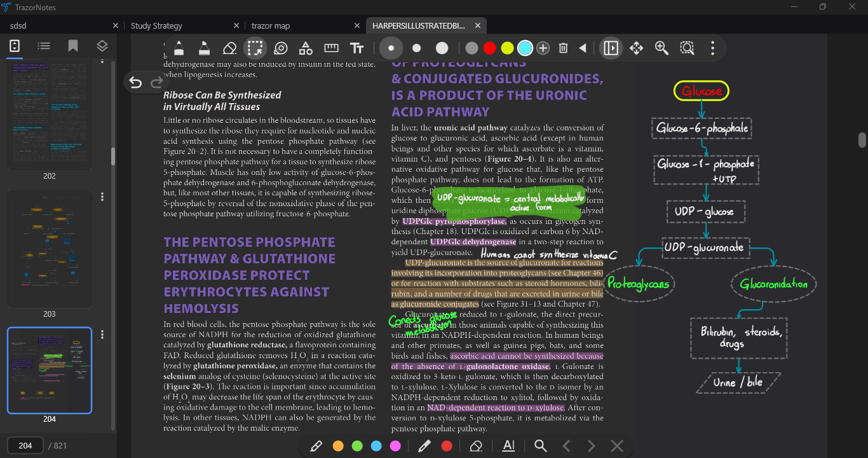Close the Study Strategy tab
868x458 pixels.
point(236,25)
